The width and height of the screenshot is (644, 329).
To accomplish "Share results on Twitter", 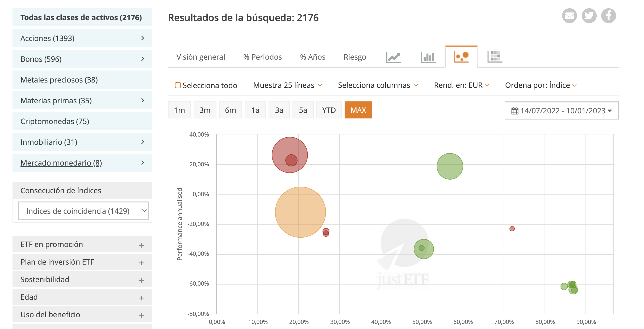I will coord(589,16).
